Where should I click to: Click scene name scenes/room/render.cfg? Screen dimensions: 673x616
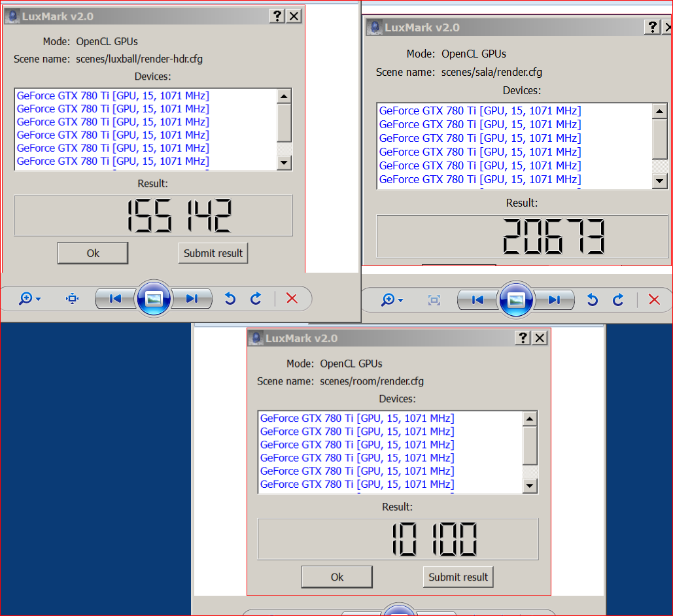371,381
